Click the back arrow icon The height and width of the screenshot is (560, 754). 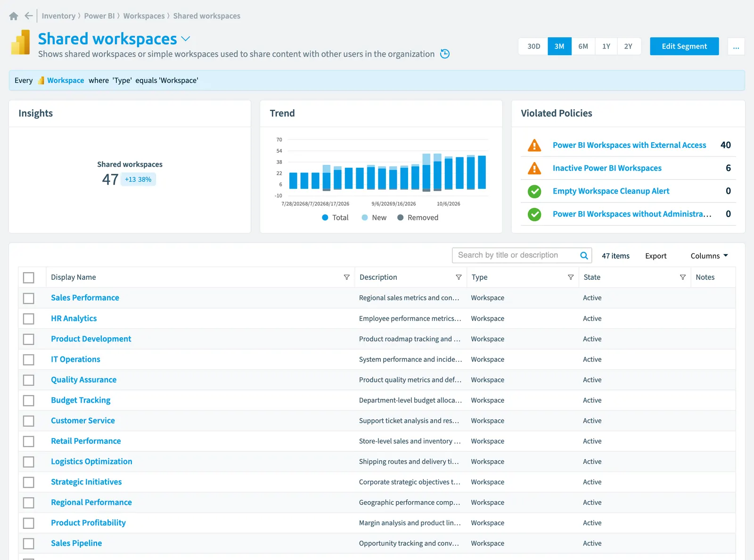[29, 16]
